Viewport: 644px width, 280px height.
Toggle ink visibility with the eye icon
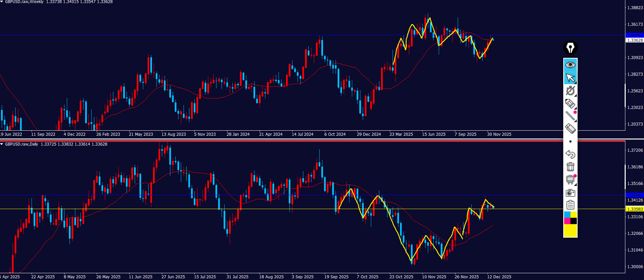[570, 64]
